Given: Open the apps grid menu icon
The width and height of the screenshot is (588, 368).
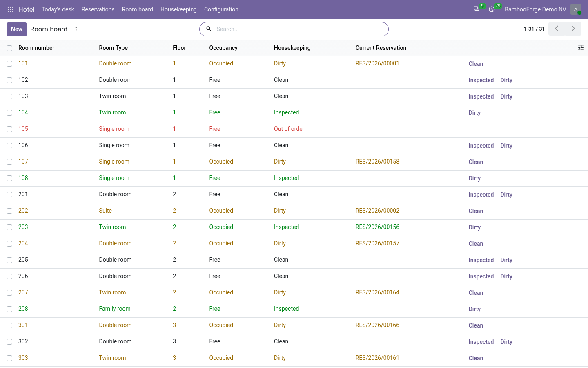Looking at the screenshot, I should tap(11, 9).
